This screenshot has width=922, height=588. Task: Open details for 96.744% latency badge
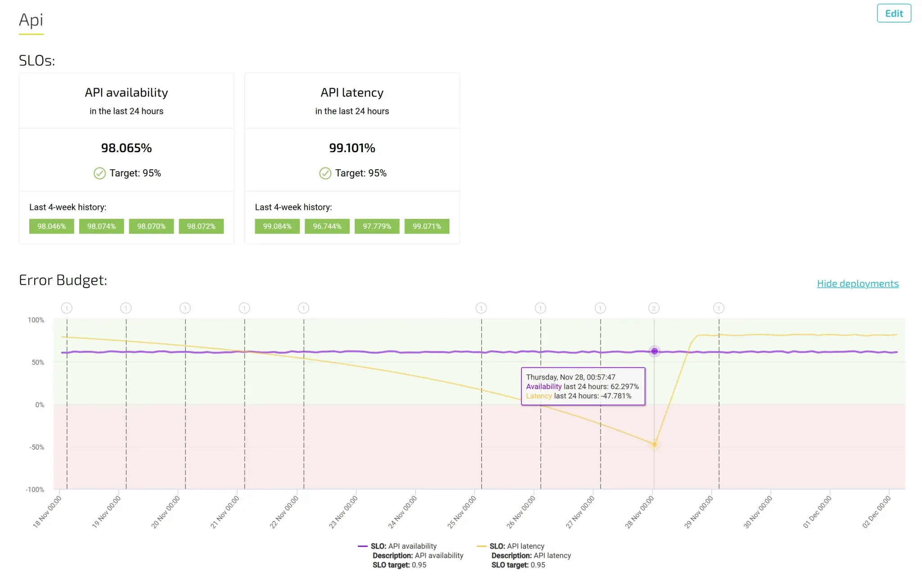327,226
